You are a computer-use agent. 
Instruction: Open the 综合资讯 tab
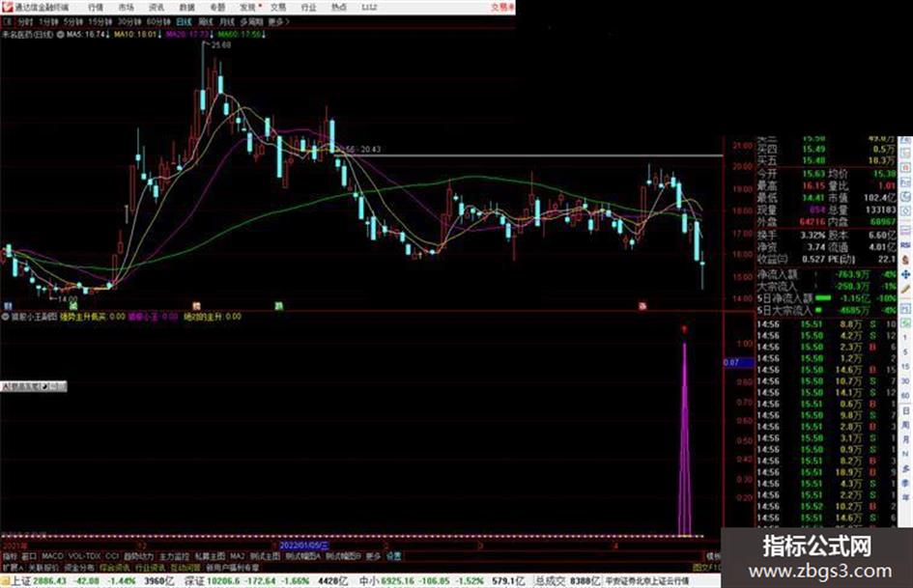click(x=114, y=568)
